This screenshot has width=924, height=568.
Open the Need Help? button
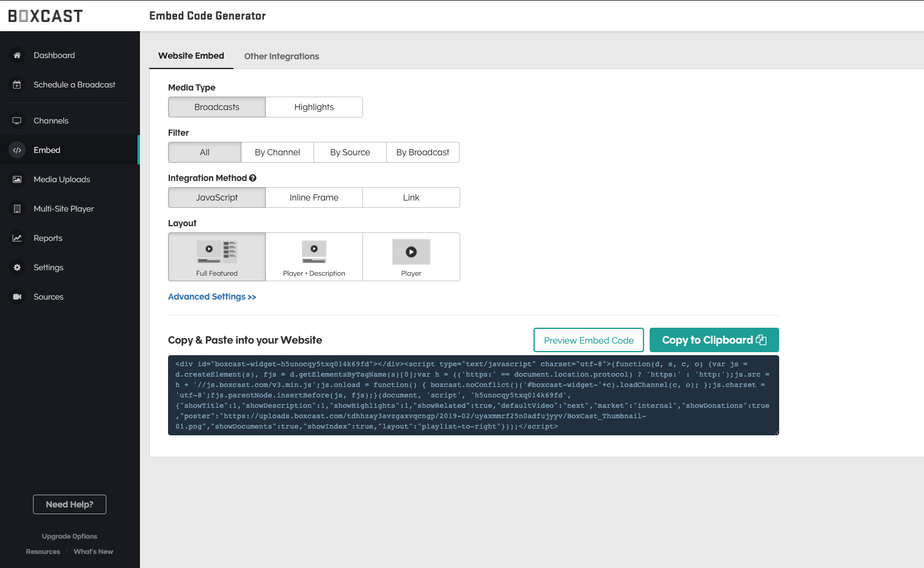pyautogui.click(x=70, y=504)
